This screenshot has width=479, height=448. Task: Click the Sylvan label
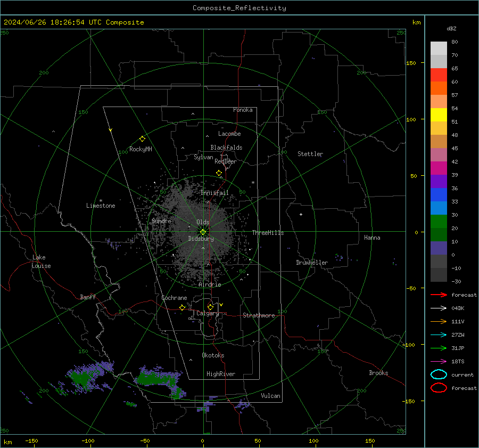click(x=203, y=157)
